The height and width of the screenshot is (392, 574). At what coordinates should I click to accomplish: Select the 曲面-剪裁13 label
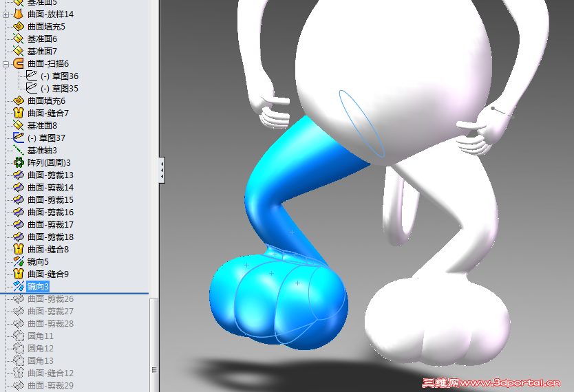pyautogui.click(x=50, y=175)
